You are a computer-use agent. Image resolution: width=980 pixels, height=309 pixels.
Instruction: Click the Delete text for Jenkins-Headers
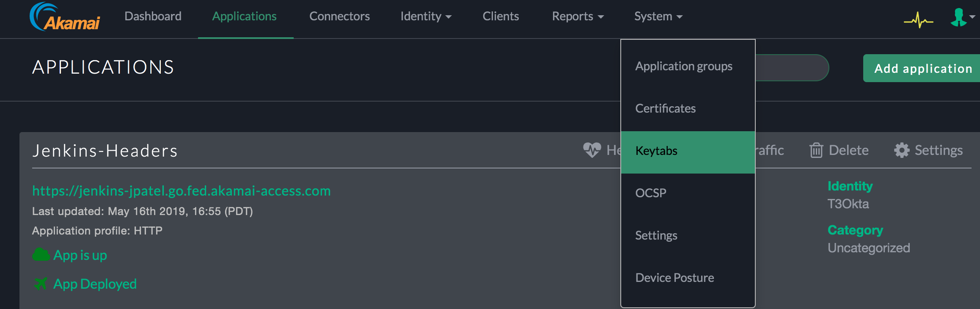coord(848,150)
